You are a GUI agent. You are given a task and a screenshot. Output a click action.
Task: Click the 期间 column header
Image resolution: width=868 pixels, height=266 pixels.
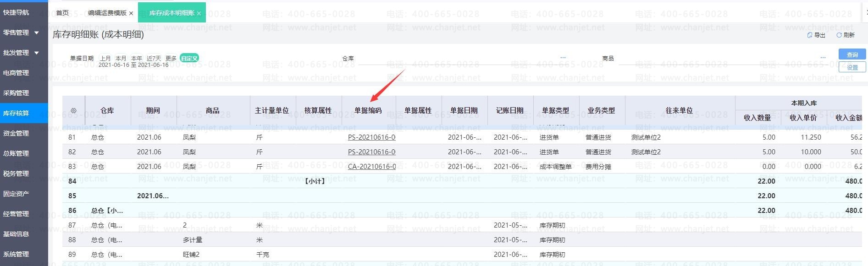coord(153,110)
